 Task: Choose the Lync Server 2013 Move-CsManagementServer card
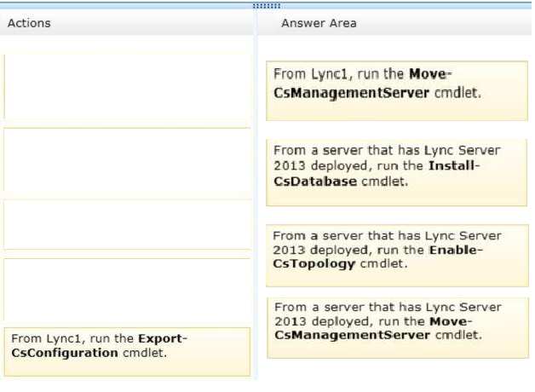pos(398,328)
